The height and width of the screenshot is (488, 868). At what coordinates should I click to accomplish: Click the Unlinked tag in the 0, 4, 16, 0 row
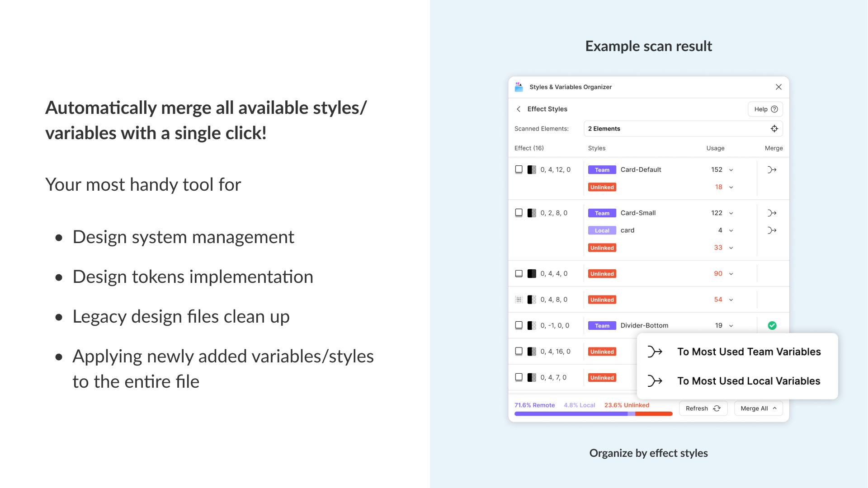(x=602, y=352)
